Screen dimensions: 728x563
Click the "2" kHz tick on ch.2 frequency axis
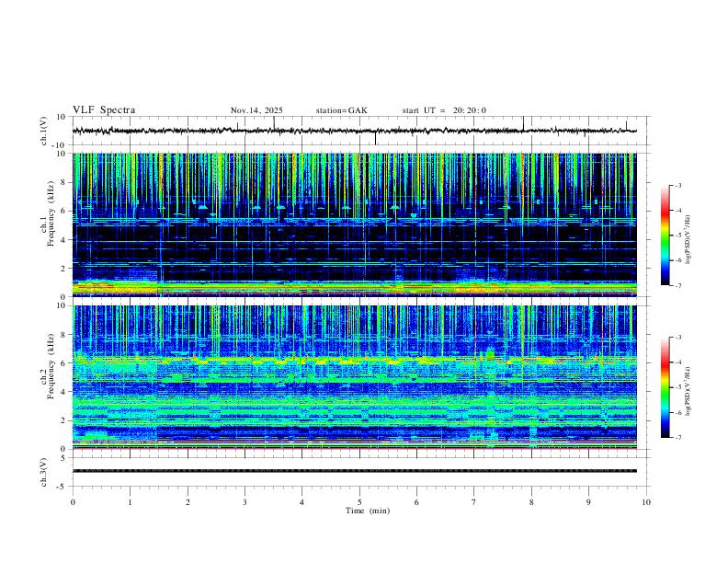pos(63,420)
